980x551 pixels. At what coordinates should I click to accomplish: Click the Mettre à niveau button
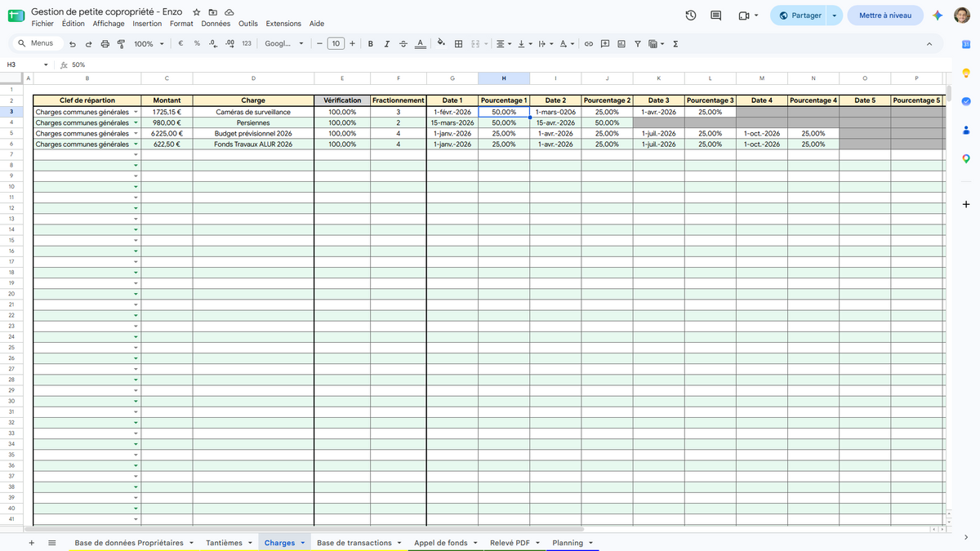tap(885, 16)
